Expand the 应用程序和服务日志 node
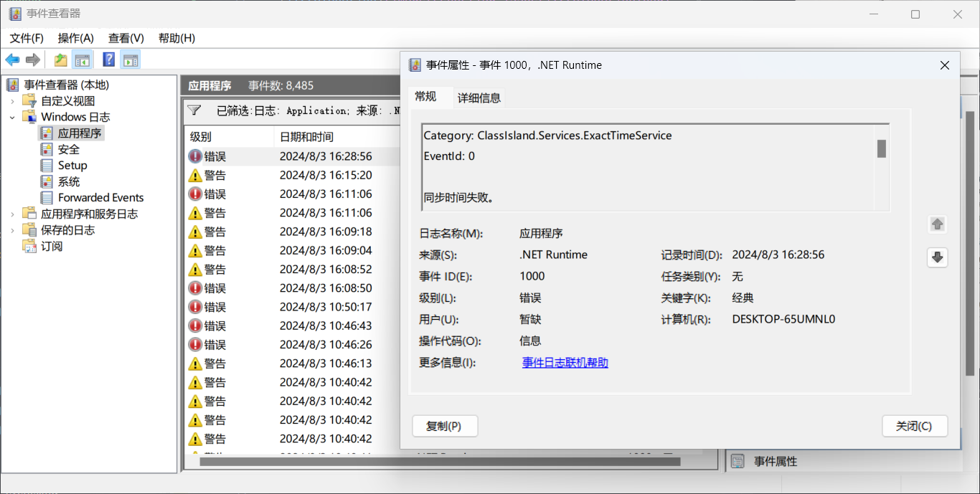Image resolution: width=980 pixels, height=494 pixels. (12, 214)
